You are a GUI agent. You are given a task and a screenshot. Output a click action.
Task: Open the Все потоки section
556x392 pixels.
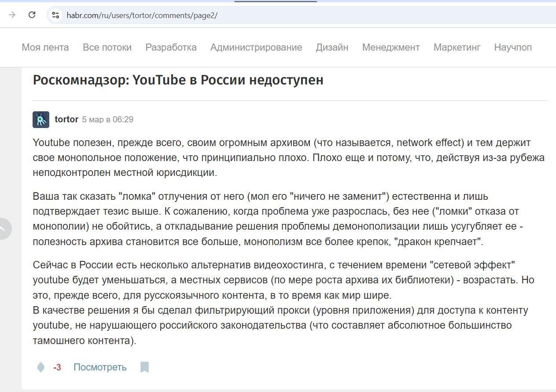point(107,47)
